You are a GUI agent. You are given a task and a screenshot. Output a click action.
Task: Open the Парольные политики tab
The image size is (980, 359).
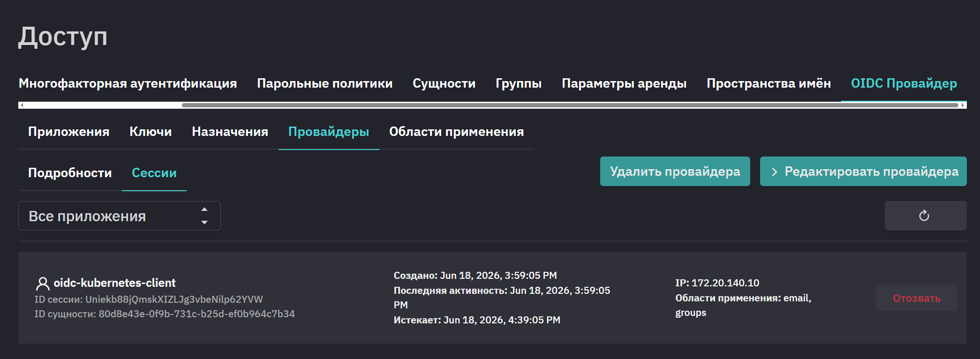(324, 83)
